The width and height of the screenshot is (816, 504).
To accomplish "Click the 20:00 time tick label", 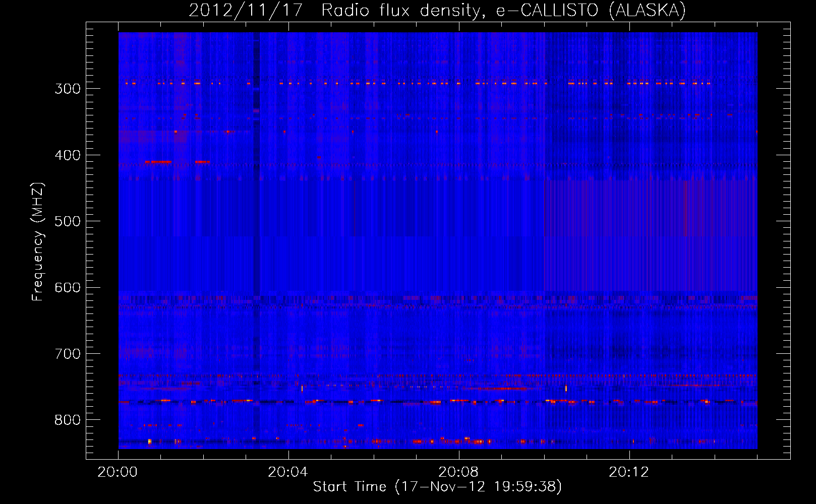I will click(x=118, y=472).
